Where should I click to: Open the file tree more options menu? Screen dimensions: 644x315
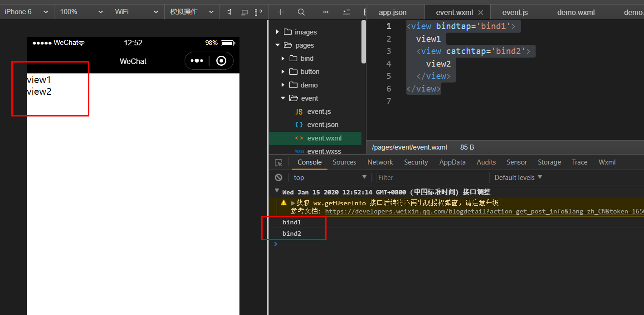pos(326,12)
